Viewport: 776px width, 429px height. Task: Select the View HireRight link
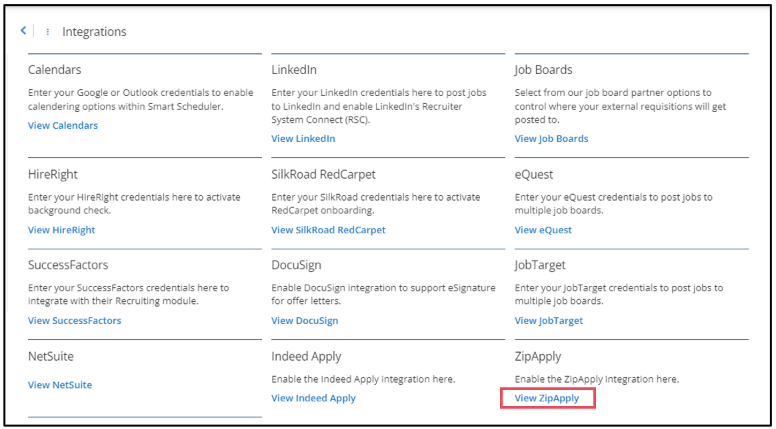pos(61,230)
